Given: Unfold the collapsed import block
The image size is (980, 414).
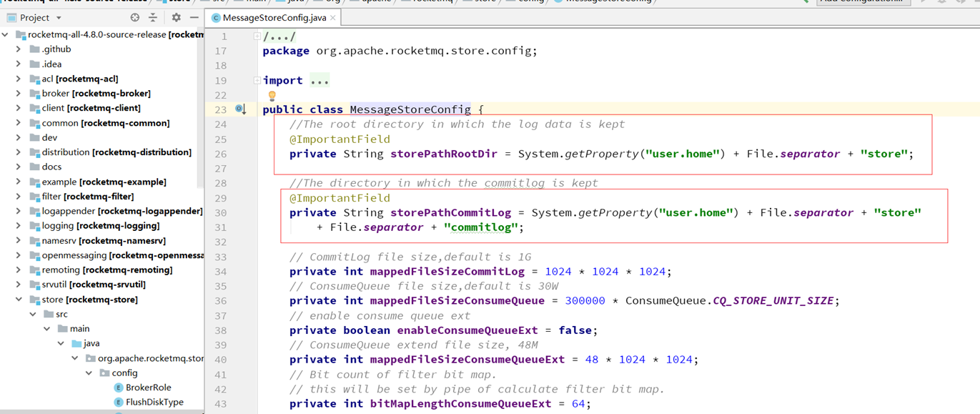Looking at the screenshot, I should coord(257,80).
